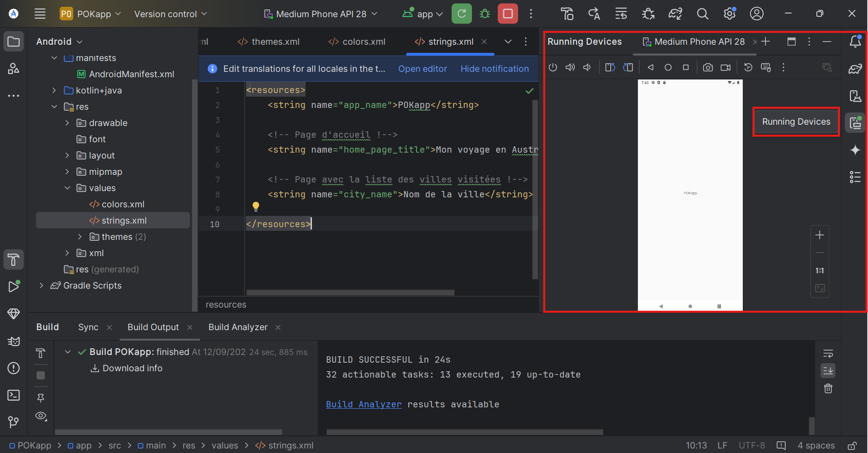Viewport: 868px width, 453px height.
Task: Open the Gradle tool window
Action: point(855,69)
